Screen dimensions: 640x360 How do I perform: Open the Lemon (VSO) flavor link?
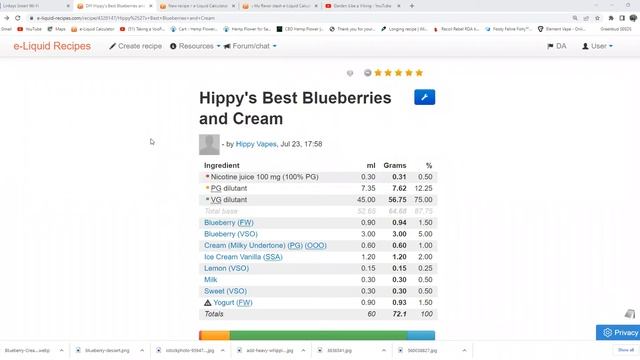pyautogui.click(x=227, y=268)
